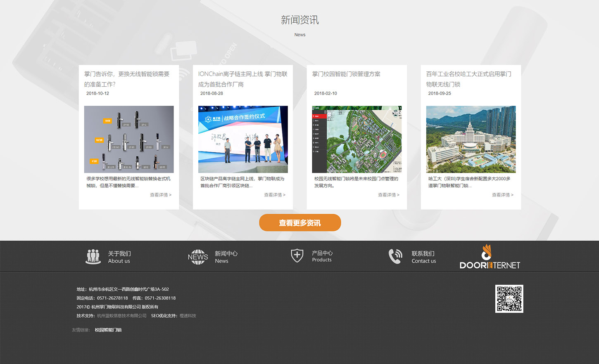Screen dimensions: 599x364
Task: Click the DOORINTERNET logo
Action: point(490,257)
